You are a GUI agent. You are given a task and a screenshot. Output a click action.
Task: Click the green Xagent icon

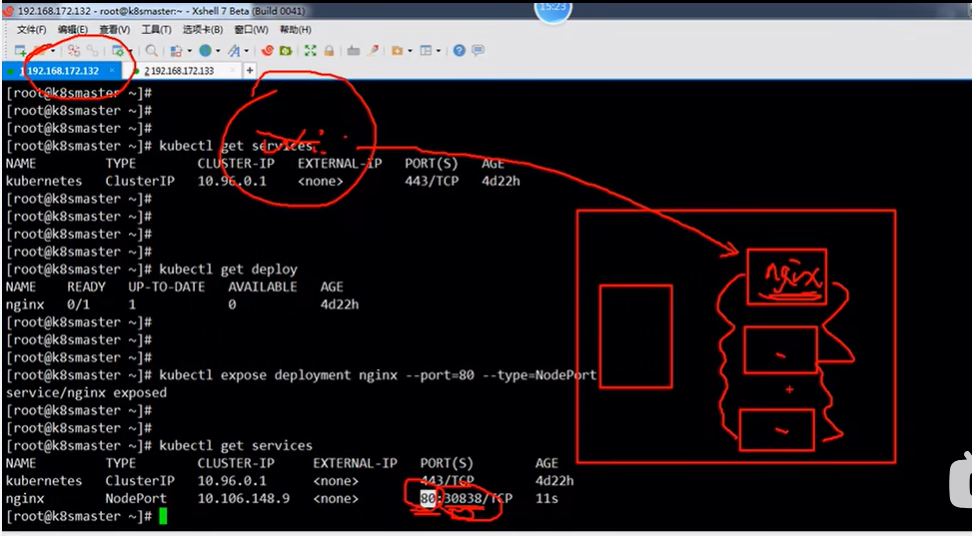tap(285, 51)
